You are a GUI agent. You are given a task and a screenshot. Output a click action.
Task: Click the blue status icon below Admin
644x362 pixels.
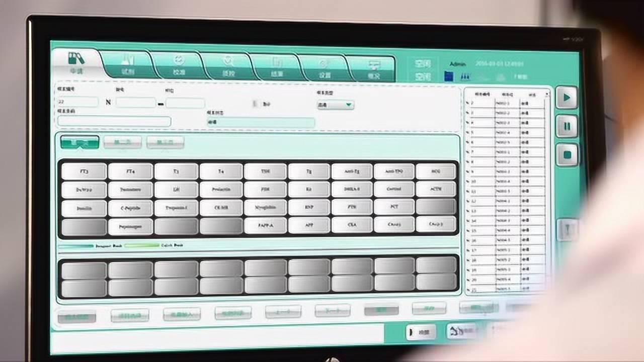tap(449, 76)
